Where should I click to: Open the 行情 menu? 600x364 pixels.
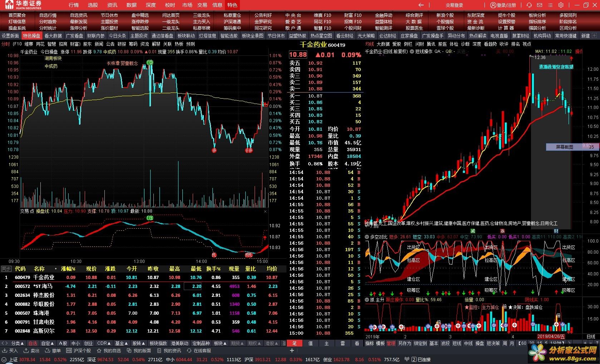74,5
